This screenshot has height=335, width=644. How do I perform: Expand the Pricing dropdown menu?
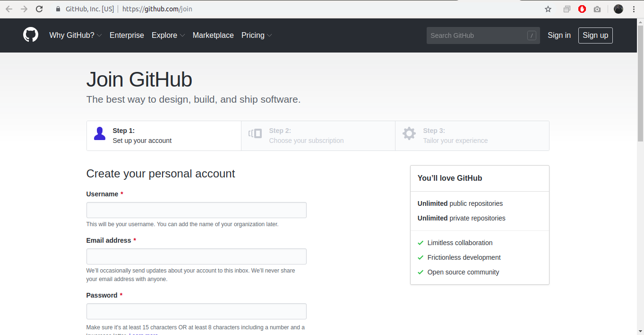(x=257, y=35)
